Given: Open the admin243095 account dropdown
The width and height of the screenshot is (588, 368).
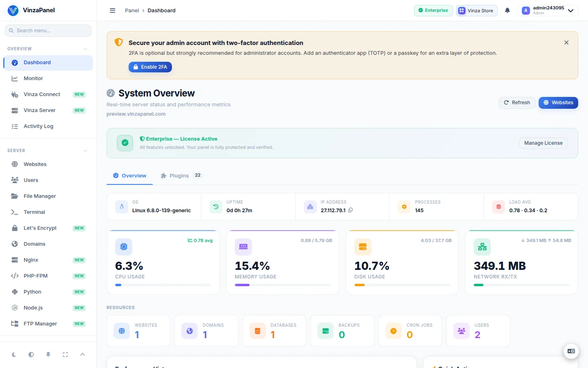Looking at the screenshot, I should (x=548, y=11).
